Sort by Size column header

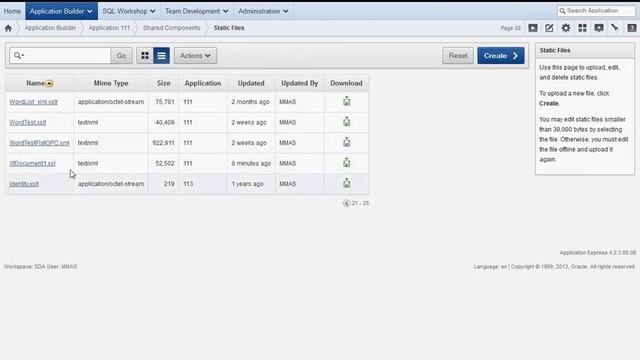tap(164, 83)
